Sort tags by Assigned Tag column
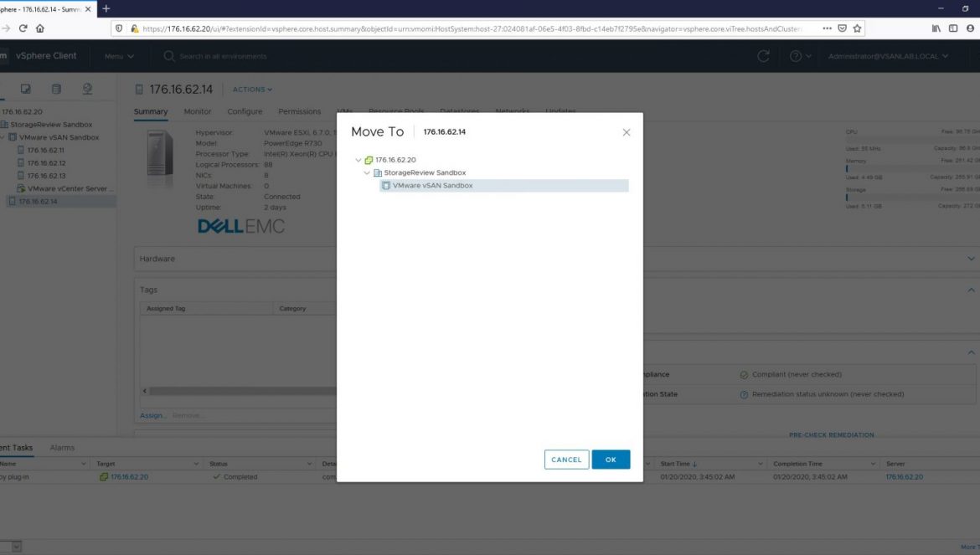The width and height of the screenshot is (980, 555). pyautogui.click(x=166, y=308)
